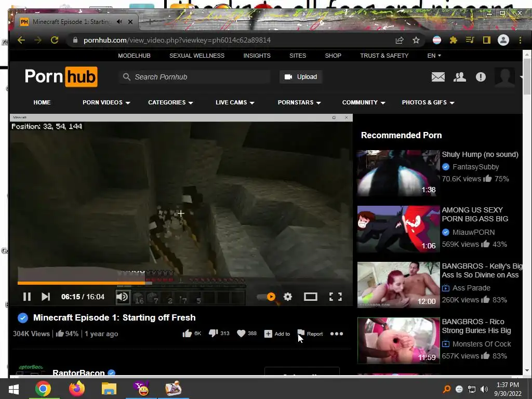The image size is (532, 399).
Task: Share this page from the address bar
Action: click(x=400, y=41)
